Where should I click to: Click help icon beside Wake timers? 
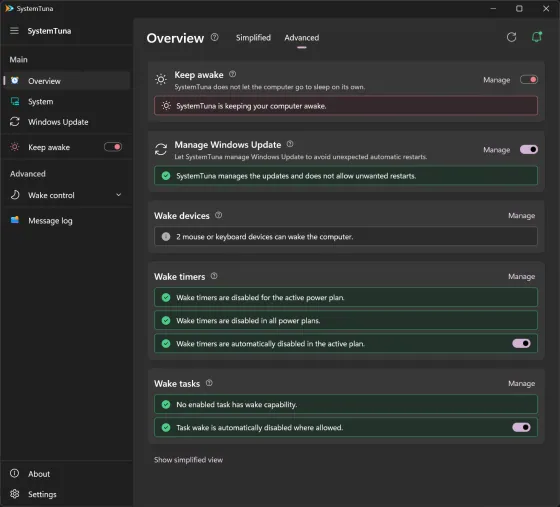(x=214, y=276)
